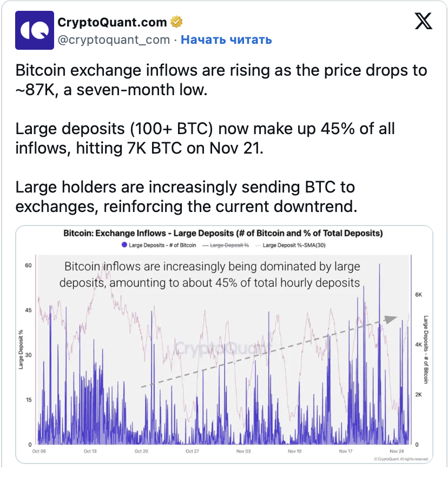Toggle the "Large Deposits - # of Bitcoin" legend series
The height and width of the screenshot is (477, 448).
159,245
